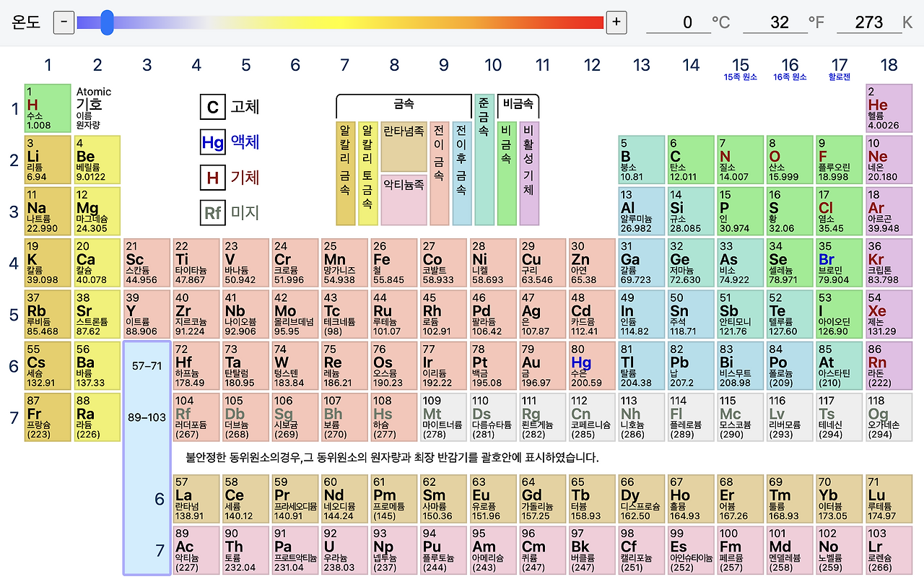
Task: Click the Mercury (Hg) element tile
Action: click(593, 366)
